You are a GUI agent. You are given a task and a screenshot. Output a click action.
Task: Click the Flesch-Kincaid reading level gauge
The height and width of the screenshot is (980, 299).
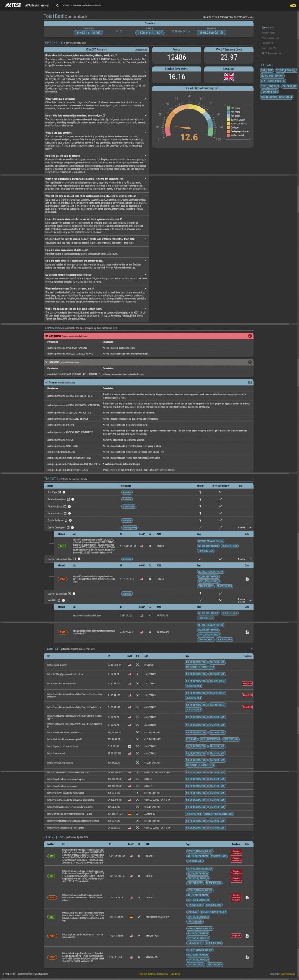click(x=189, y=119)
